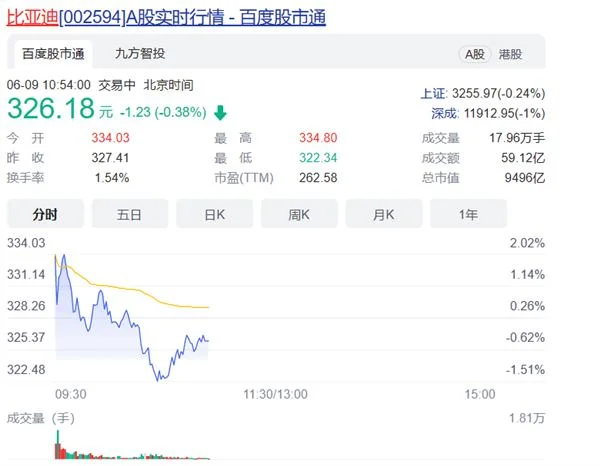Click the 331.14 price axis label
The image size is (600, 466).
coord(26,275)
